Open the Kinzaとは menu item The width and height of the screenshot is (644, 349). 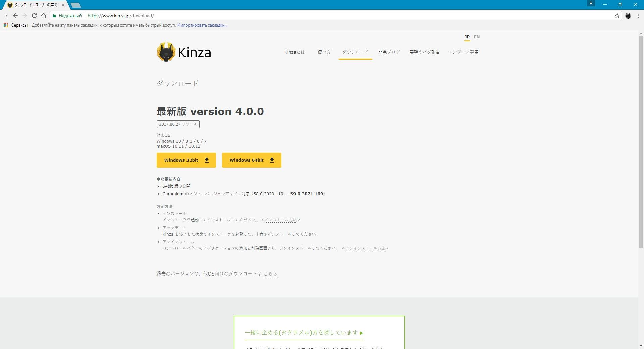click(x=294, y=52)
